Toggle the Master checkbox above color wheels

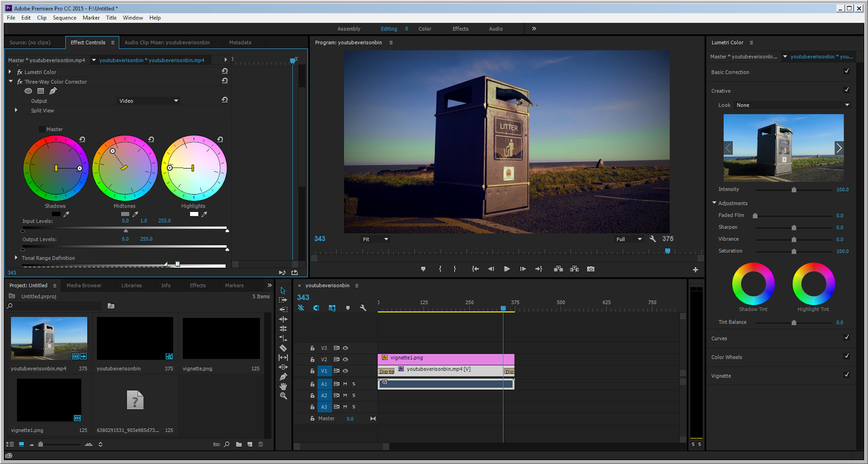click(42, 130)
